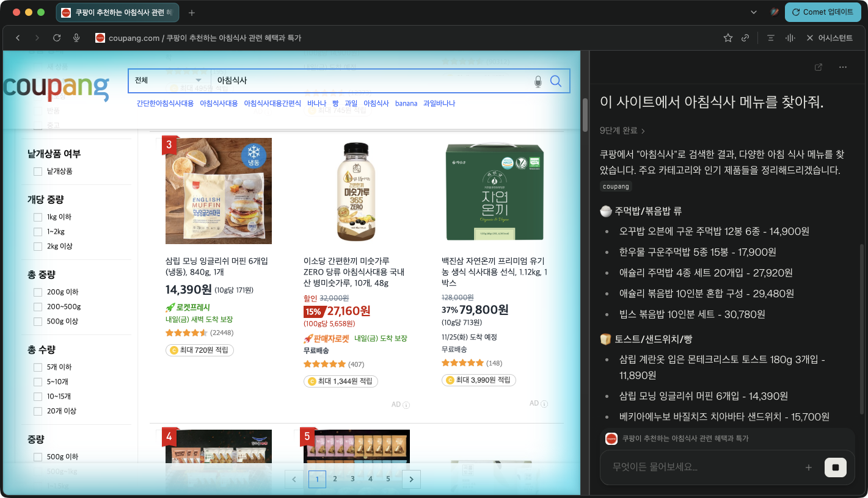The height and width of the screenshot is (498, 868).
Task: Click the magnifier search icon in Coupang search
Action: [x=556, y=81]
